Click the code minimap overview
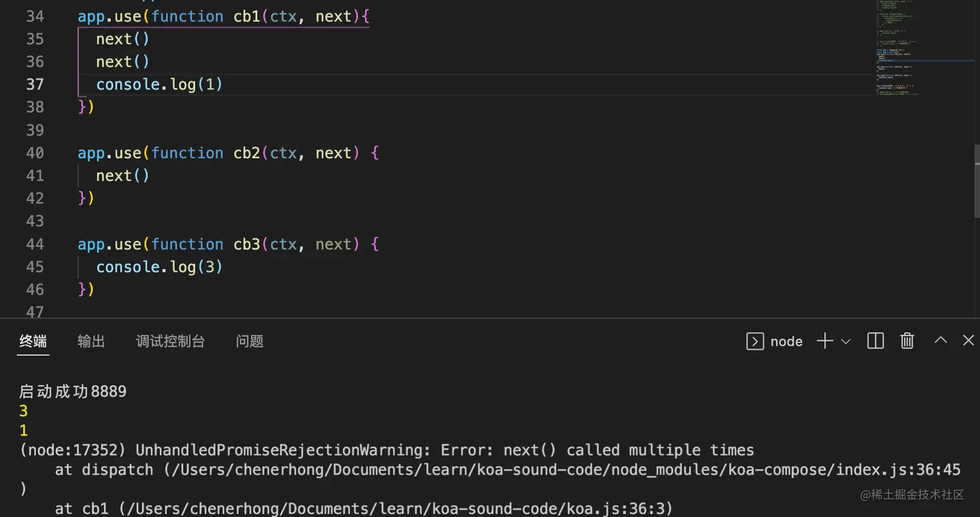980x517 pixels. pyautogui.click(x=924, y=49)
